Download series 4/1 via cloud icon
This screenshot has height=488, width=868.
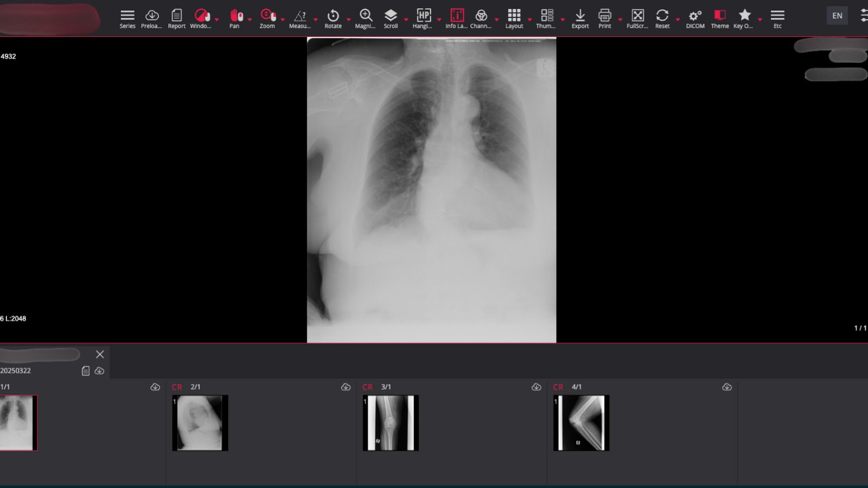click(x=727, y=387)
